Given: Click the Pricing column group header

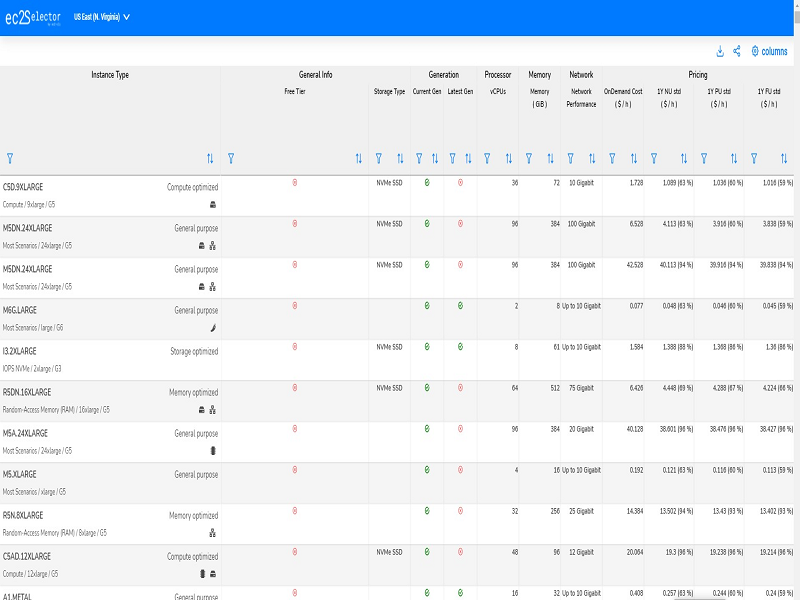Looking at the screenshot, I should pos(697,75).
